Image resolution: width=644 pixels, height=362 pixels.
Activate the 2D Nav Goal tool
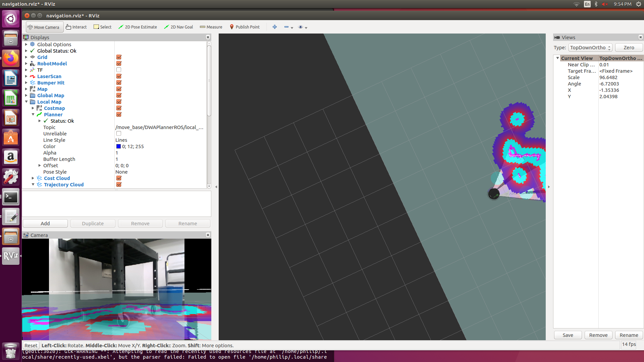178,27
